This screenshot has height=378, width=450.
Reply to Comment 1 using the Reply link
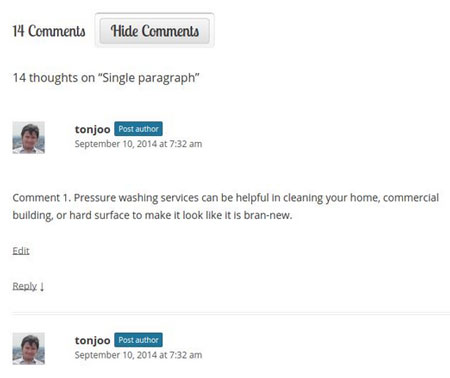point(25,286)
